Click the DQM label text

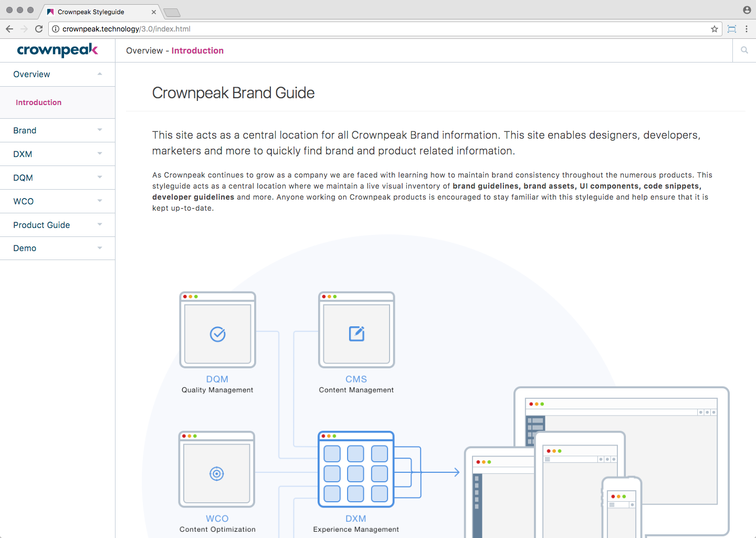tap(217, 379)
